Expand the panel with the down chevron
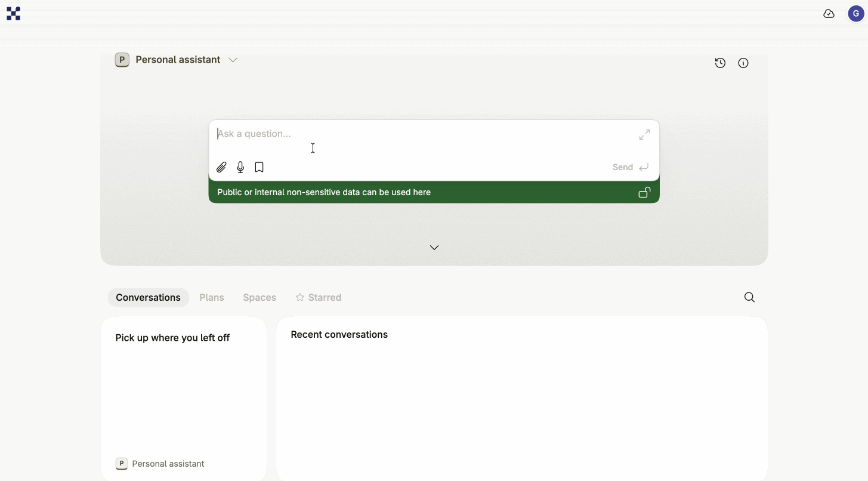 click(x=434, y=247)
